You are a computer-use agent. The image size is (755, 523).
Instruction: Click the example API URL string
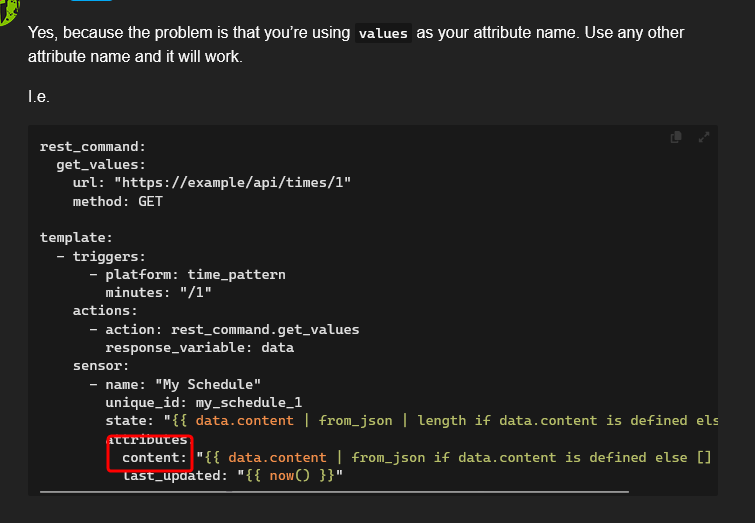pyautogui.click(x=232, y=183)
